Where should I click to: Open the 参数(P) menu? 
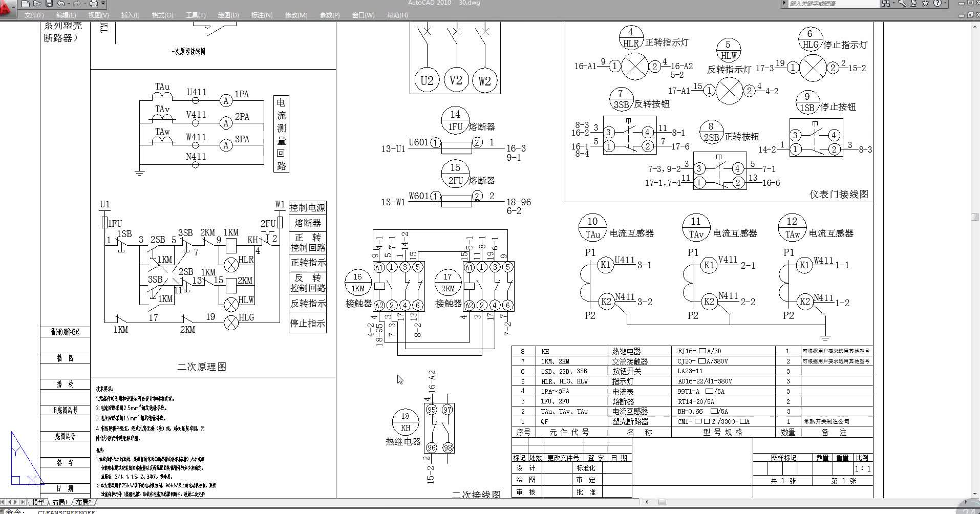point(330,15)
